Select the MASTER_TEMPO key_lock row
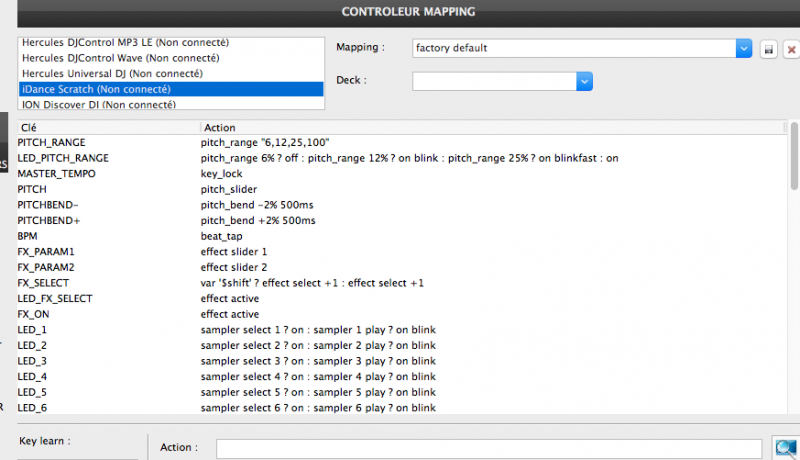800x460 pixels. [300, 173]
